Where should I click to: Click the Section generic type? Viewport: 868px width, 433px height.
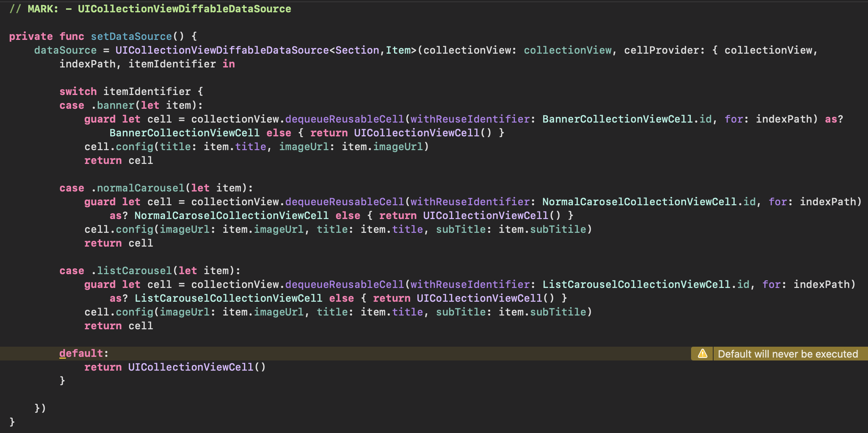click(357, 50)
